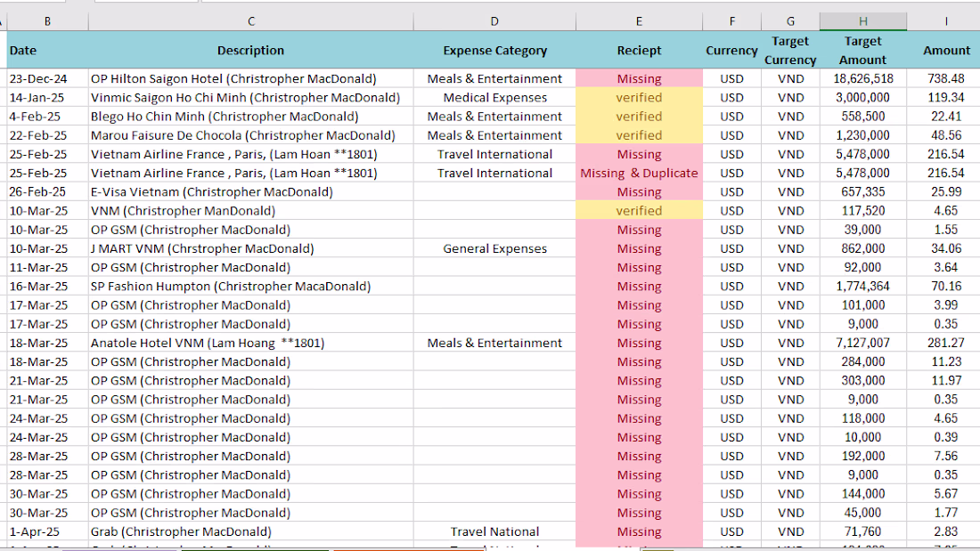Select column C header
The width and height of the screenshot is (980, 551).
click(x=250, y=21)
